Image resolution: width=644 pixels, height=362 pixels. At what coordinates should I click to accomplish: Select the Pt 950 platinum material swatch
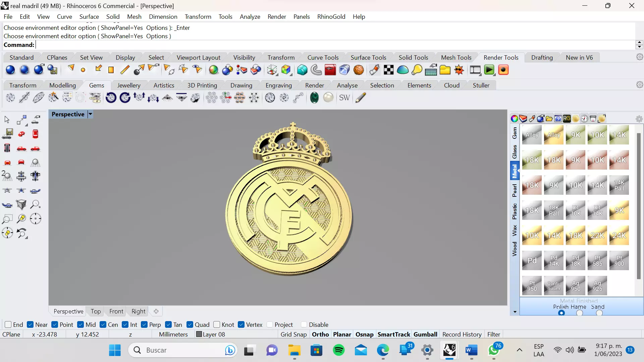[x=532, y=286]
